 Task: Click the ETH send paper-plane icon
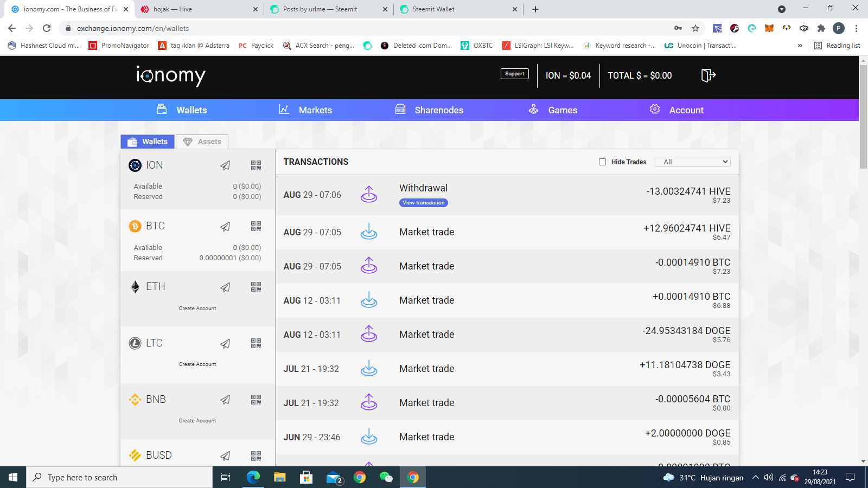tap(225, 287)
